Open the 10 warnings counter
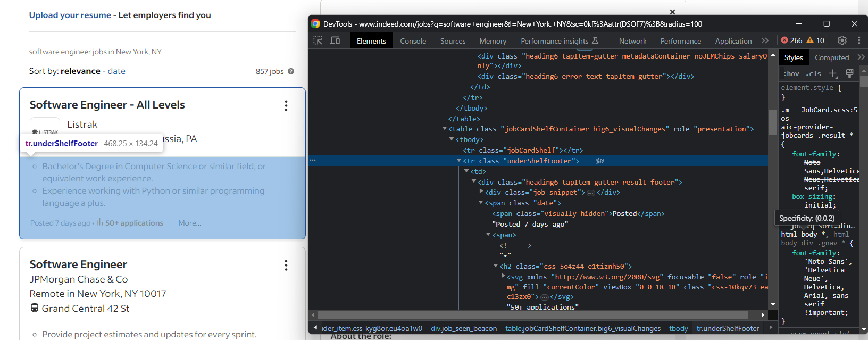The height and width of the screenshot is (340, 868). tap(815, 40)
